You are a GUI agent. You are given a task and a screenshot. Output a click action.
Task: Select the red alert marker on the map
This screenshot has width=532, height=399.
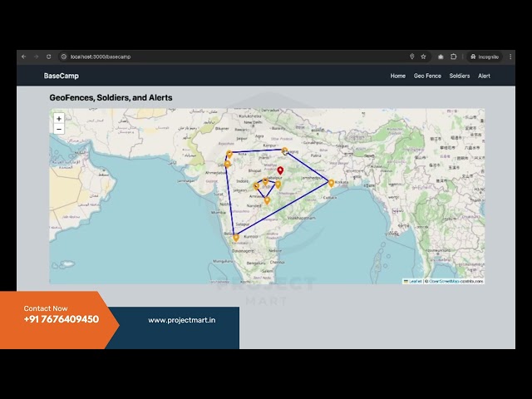pyautogui.click(x=280, y=170)
